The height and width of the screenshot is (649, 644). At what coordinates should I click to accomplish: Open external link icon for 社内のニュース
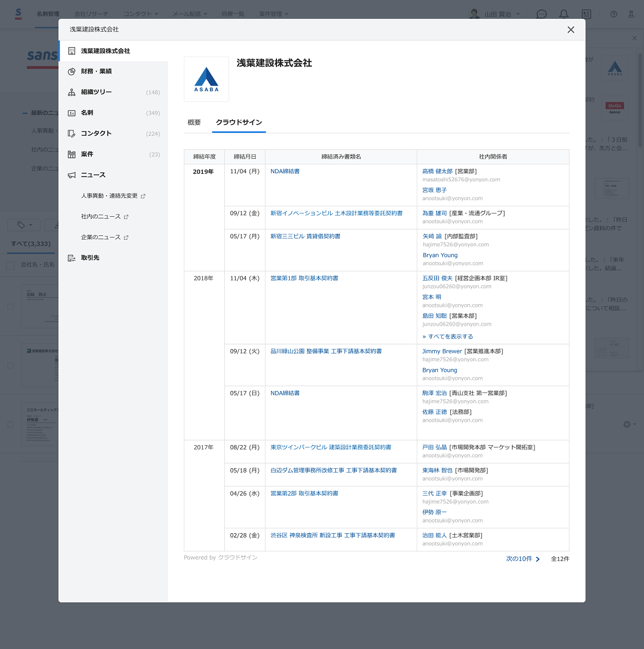[x=126, y=217]
